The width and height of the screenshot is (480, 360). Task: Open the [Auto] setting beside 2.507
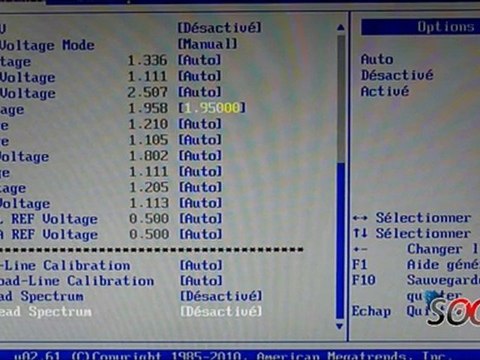(200, 92)
